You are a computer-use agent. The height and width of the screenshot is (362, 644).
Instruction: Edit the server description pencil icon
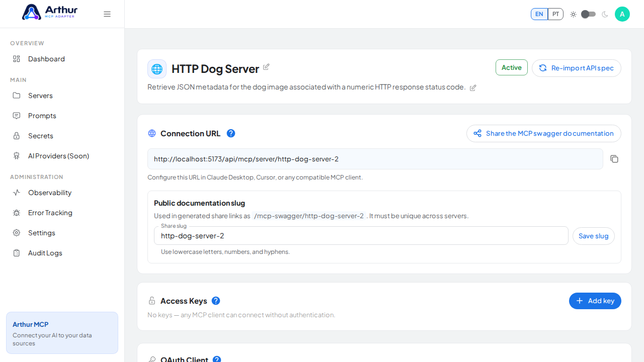[473, 88]
